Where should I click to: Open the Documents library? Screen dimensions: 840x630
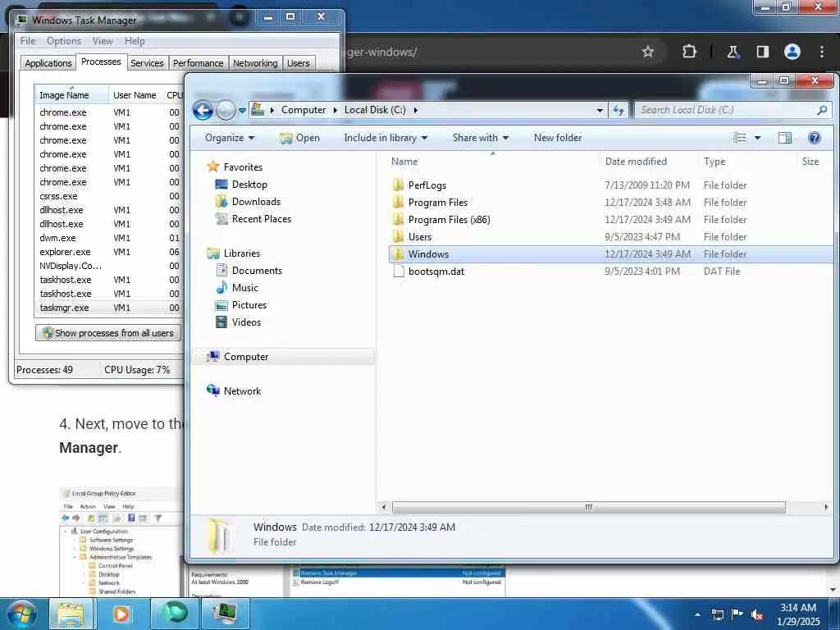pyautogui.click(x=257, y=271)
